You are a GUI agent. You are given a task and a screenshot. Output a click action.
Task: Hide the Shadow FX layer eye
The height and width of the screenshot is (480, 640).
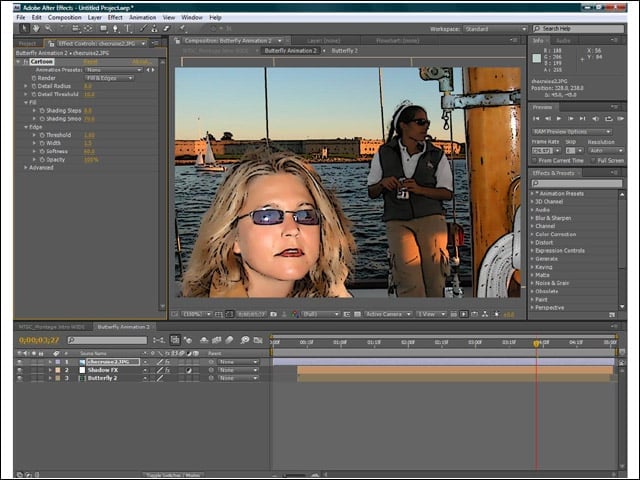click(x=20, y=370)
